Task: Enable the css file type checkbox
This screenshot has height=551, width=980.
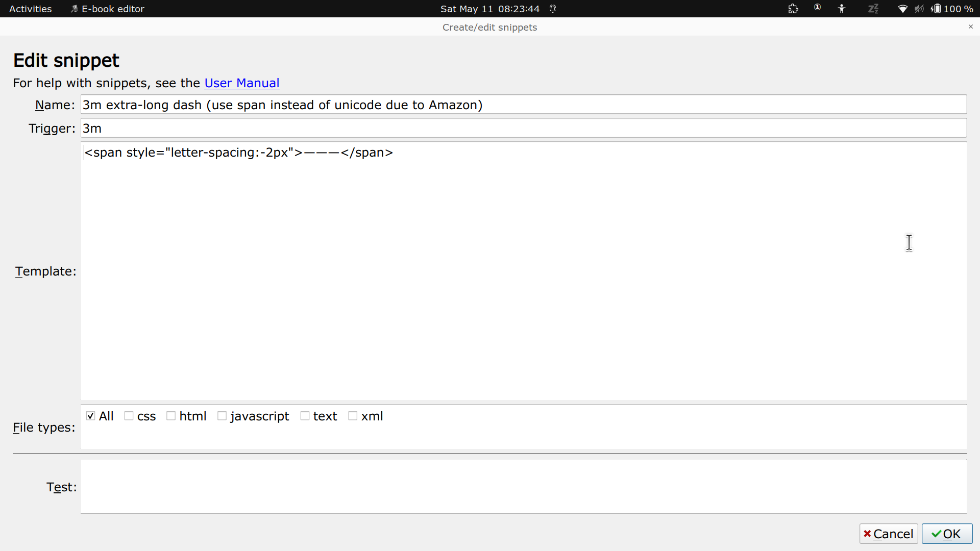Action: pyautogui.click(x=129, y=416)
